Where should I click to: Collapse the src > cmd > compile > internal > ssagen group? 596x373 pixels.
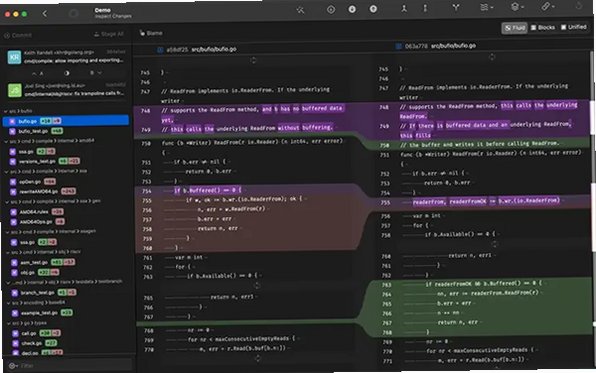coord(8,232)
